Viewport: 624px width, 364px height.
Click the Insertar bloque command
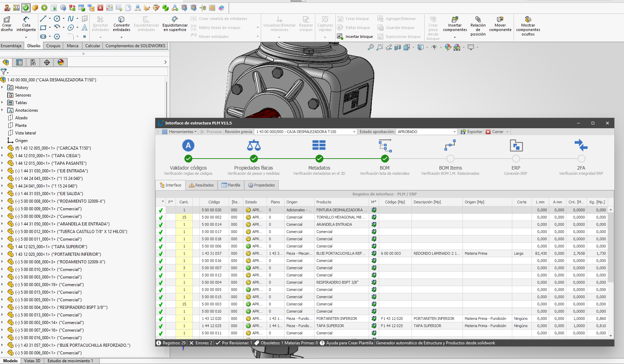click(x=355, y=37)
